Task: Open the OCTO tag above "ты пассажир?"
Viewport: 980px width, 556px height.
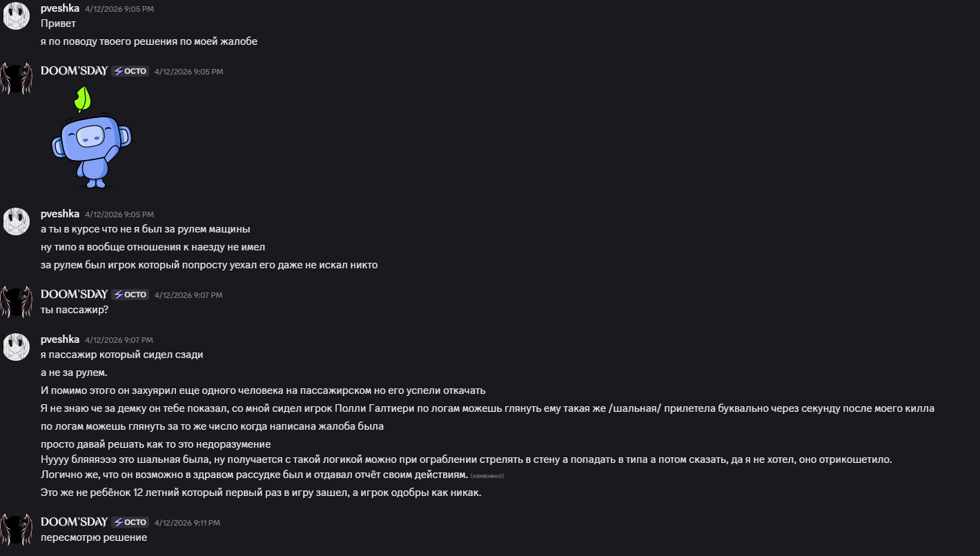Action: pyautogui.click(x=130, y=295)
